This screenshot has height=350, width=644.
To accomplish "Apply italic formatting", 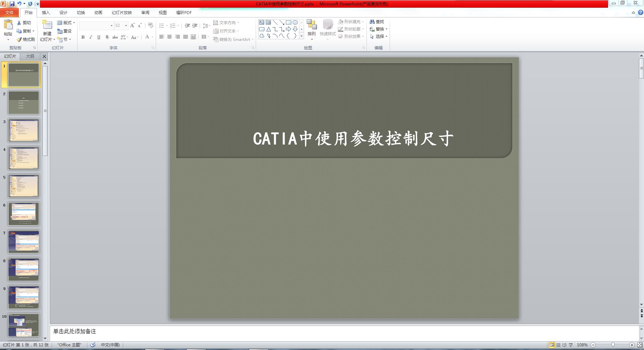I will (x=91, y=38).
